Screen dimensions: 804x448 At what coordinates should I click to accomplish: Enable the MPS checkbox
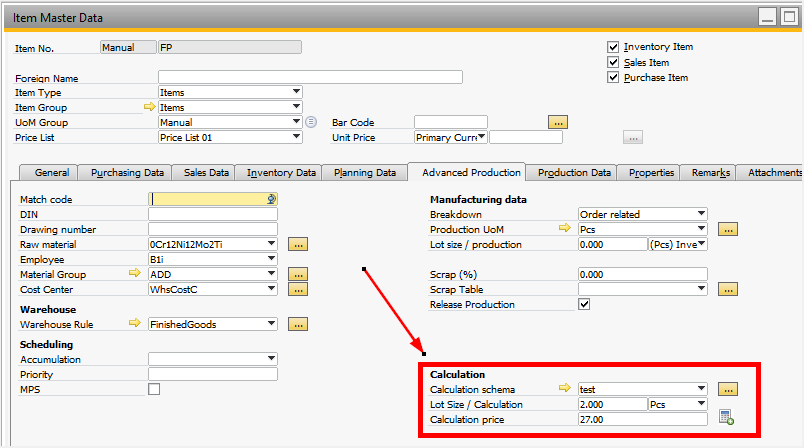coord(154,389)
